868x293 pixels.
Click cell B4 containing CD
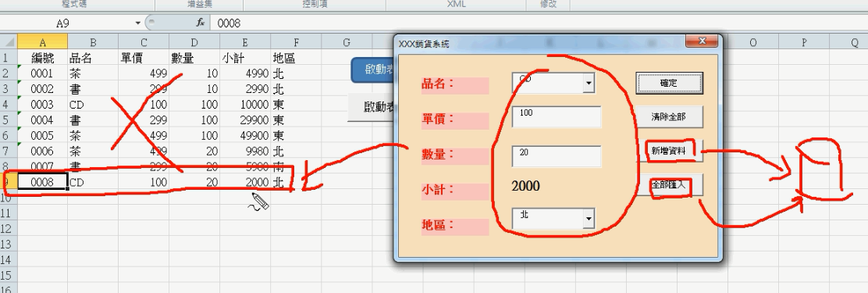coord(93,104)
